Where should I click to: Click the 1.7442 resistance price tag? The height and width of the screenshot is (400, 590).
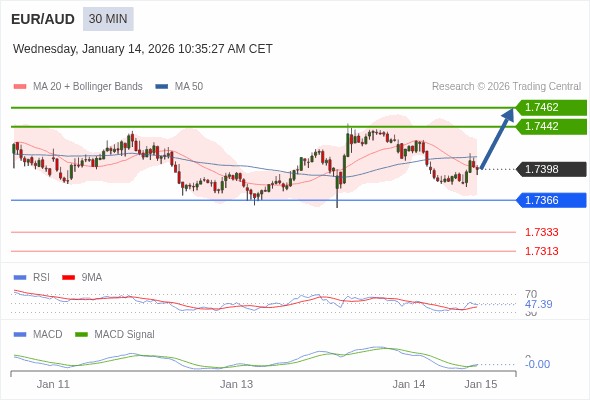click(551, 126)
